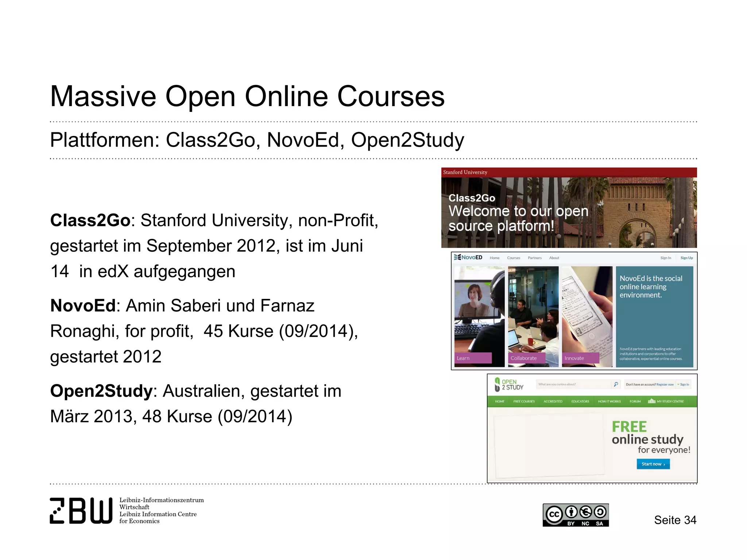Click the Stanford University header text

click(465, 172)
